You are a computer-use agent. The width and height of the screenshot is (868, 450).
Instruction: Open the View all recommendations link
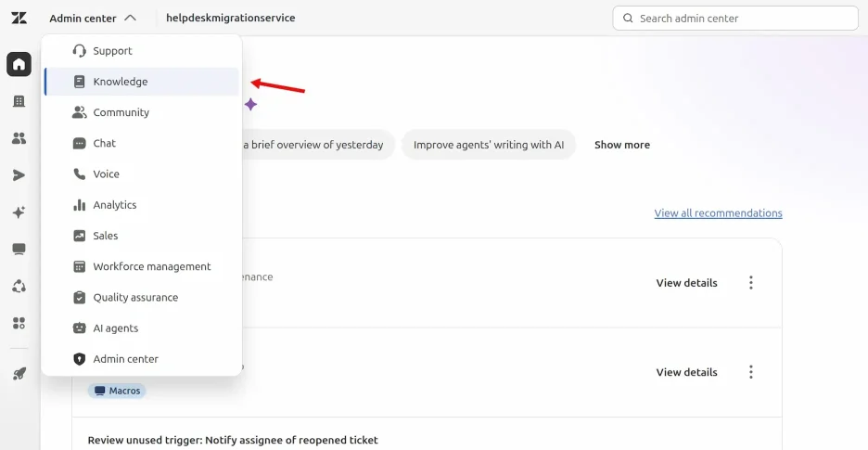(718, 213)
